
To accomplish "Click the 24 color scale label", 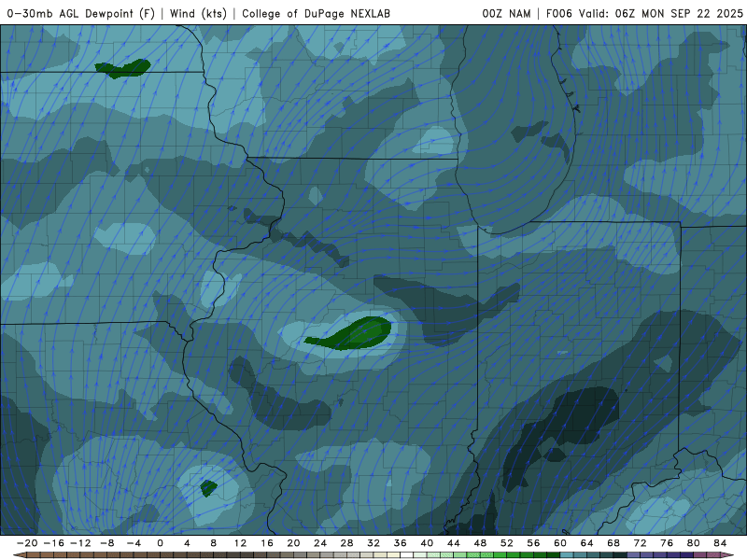I will [x=320, y=543].
